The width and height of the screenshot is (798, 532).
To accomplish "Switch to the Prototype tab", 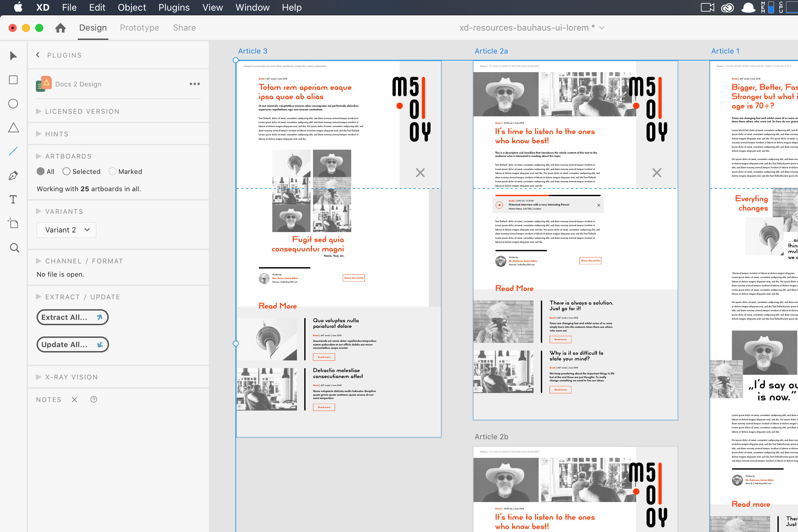I will click(139, 28).
